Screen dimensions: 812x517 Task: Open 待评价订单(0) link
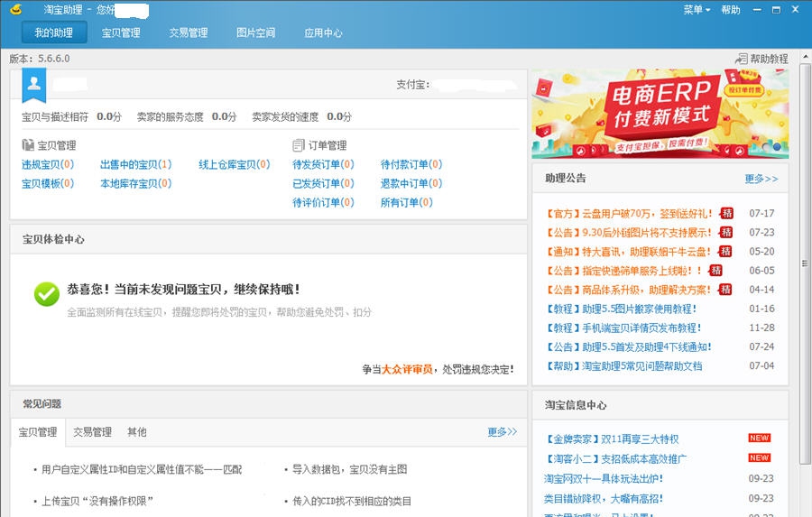(323, 202)
